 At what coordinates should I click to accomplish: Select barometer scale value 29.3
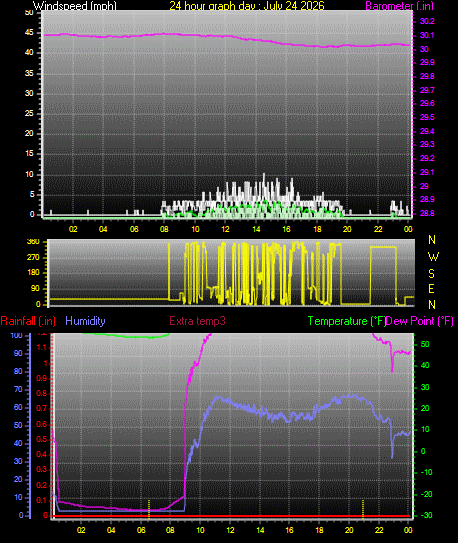[427, 144]
